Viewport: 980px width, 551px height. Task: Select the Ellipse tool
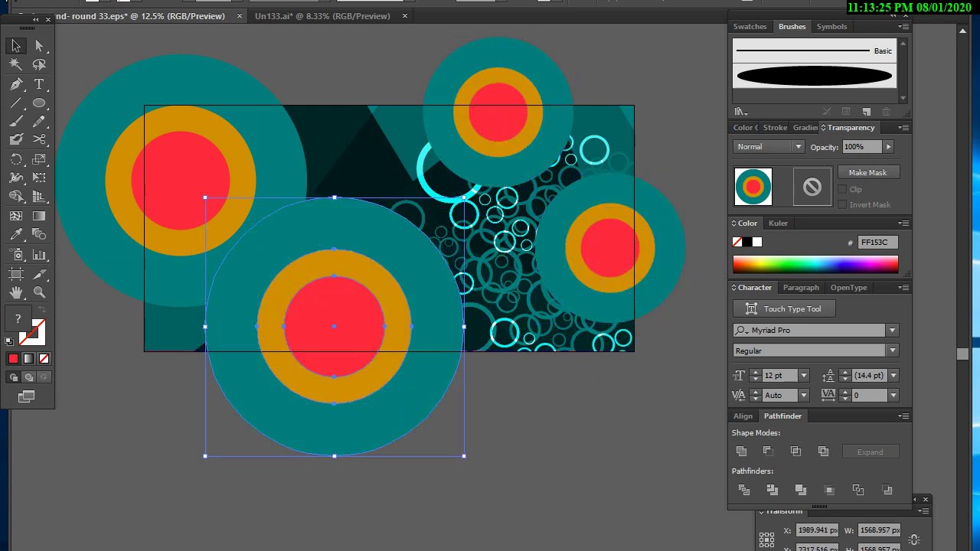pyautogui.click(x=39, y=103)
